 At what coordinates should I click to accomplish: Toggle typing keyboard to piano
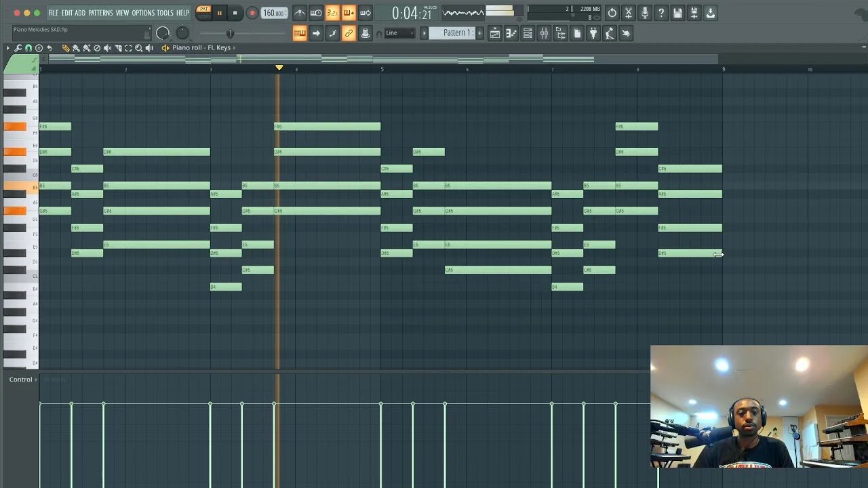point(300,33)
